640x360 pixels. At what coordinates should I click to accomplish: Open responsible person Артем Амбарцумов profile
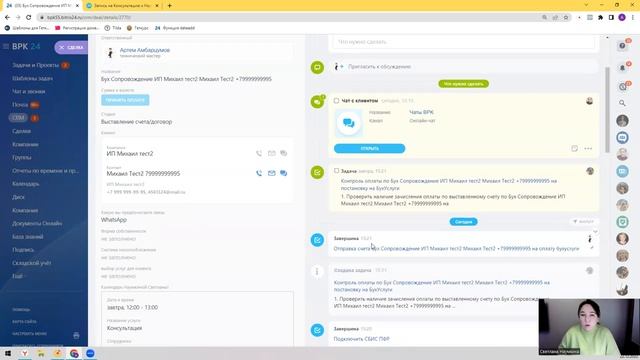pyautogui.click(x=145, y=50)
